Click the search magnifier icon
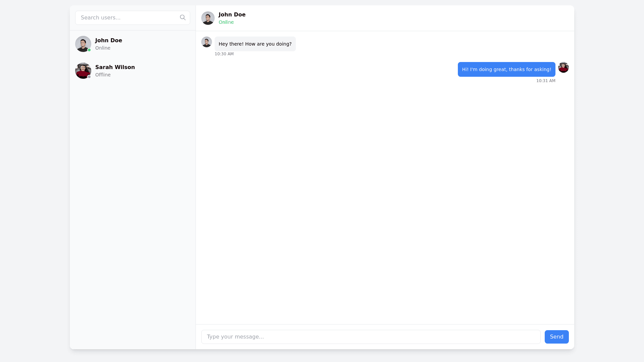Screen dimensions: 644x362 click(183, 17)
